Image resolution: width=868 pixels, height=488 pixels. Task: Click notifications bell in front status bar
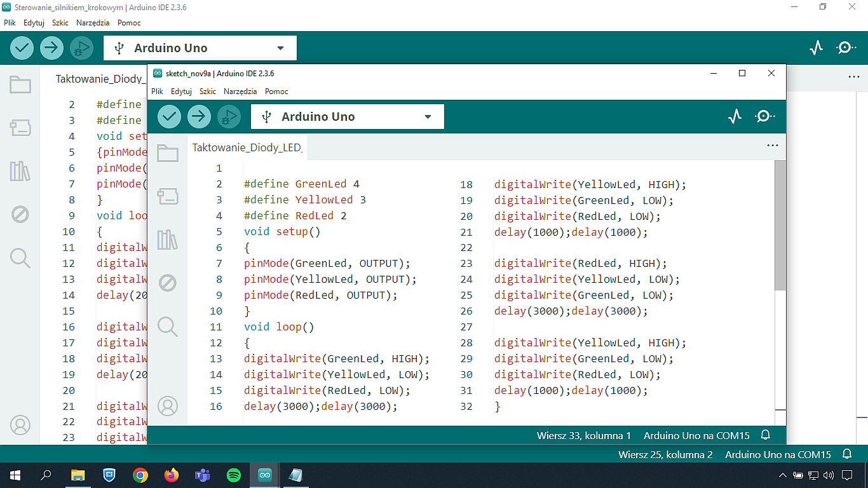(x=766, y=435)
